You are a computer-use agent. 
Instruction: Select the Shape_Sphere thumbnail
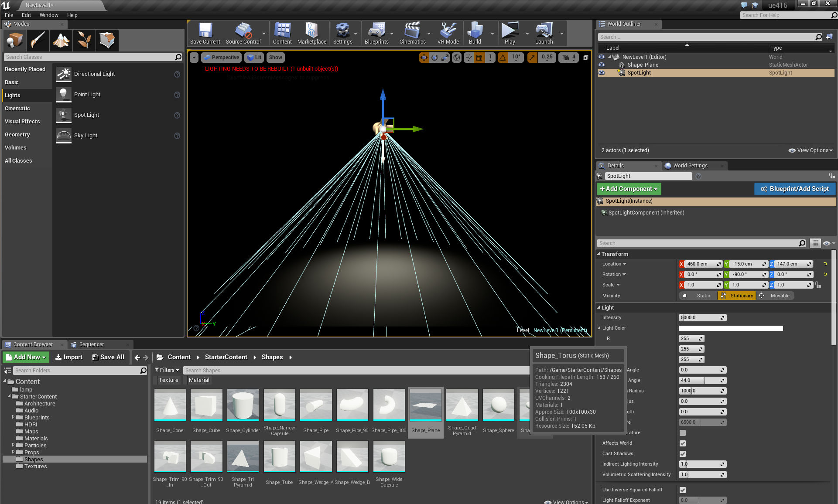pyautogui.click(x=498, y=405)
